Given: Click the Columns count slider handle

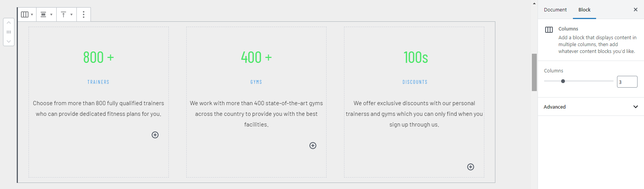Looking at the screenshot, I should click(x=563, y=81).
